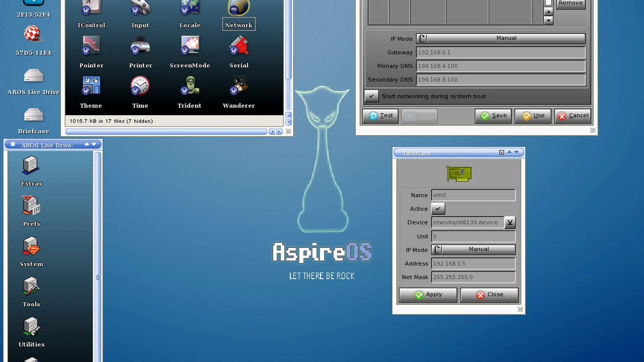Open the Locale prefs icon
Viewport: 644px width, 362px height.
190,15
